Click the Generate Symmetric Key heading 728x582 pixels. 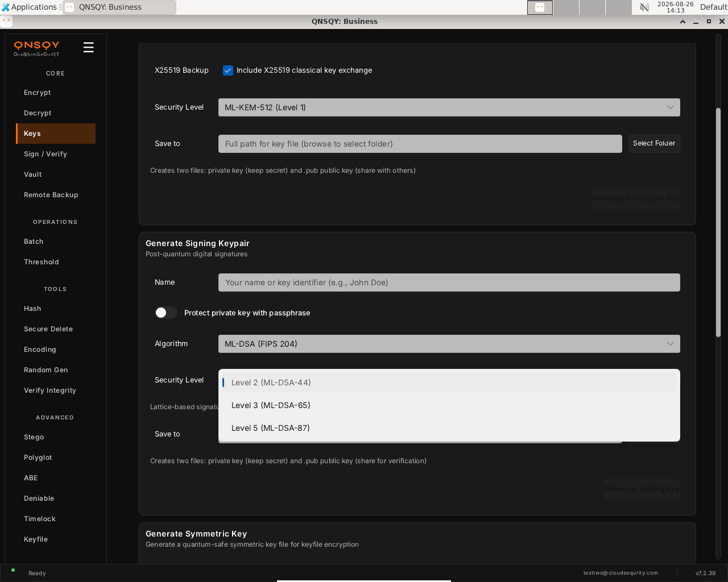tap(196, 534)
